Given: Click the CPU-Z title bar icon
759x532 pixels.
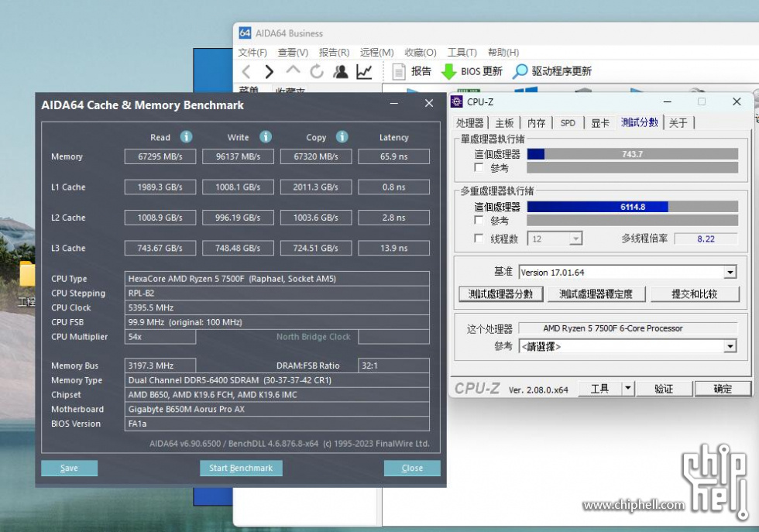Looking at the screenshot, I should click(456, 101).
